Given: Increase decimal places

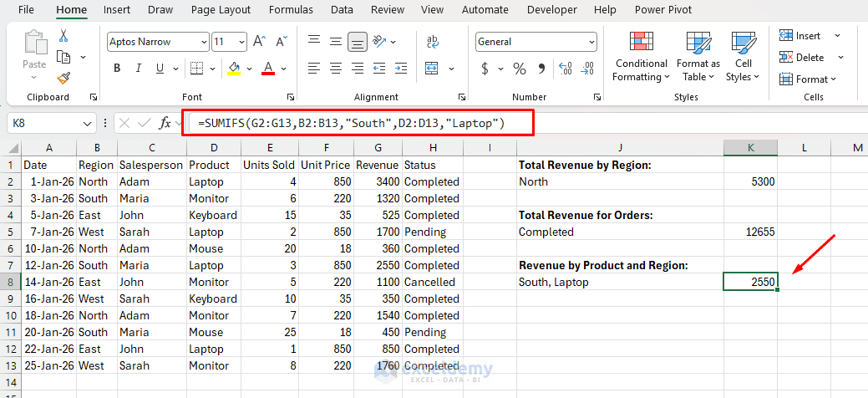Looking at the screenshot, I should click(x=566, y=69).
